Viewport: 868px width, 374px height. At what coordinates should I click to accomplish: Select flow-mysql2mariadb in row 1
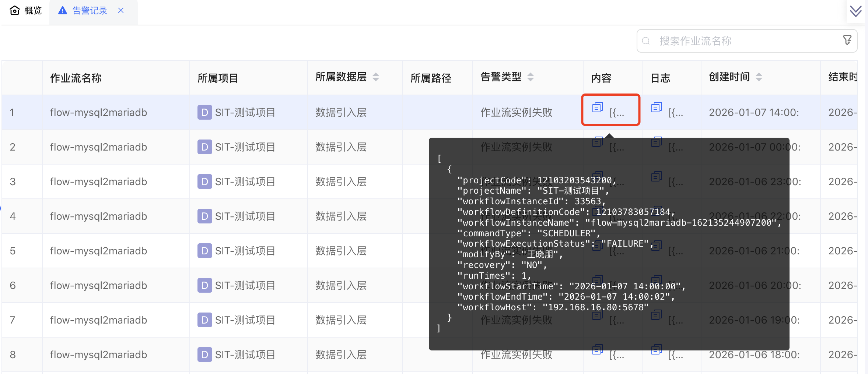click(98, 112)
